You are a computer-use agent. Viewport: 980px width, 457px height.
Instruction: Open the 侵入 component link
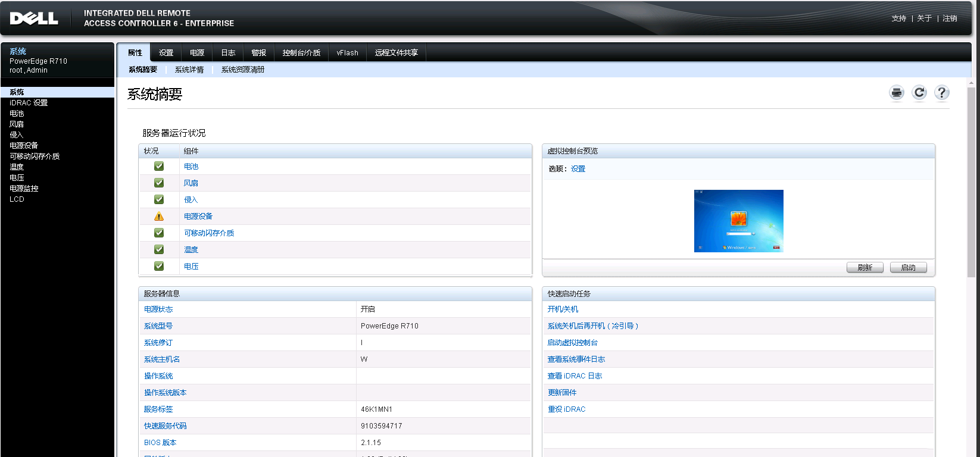pyautogui.click(x=191, y=200)
